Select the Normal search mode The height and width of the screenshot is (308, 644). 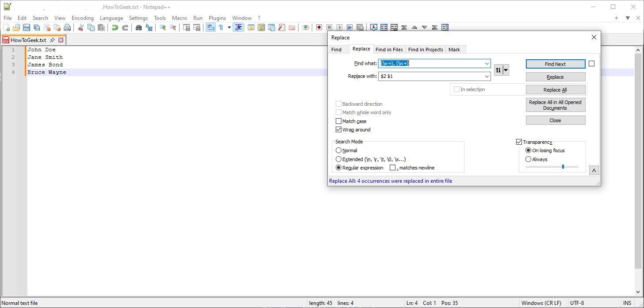click(x=339, y=150)
